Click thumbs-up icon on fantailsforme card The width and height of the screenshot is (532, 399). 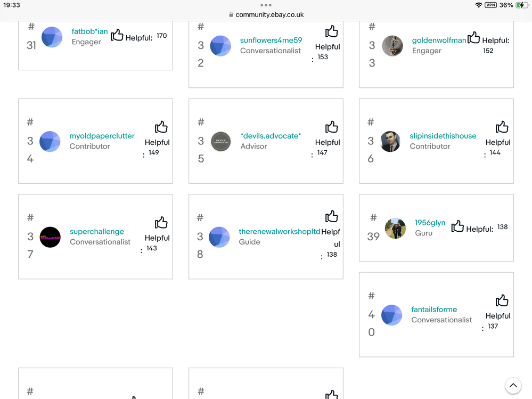(502, 300)
